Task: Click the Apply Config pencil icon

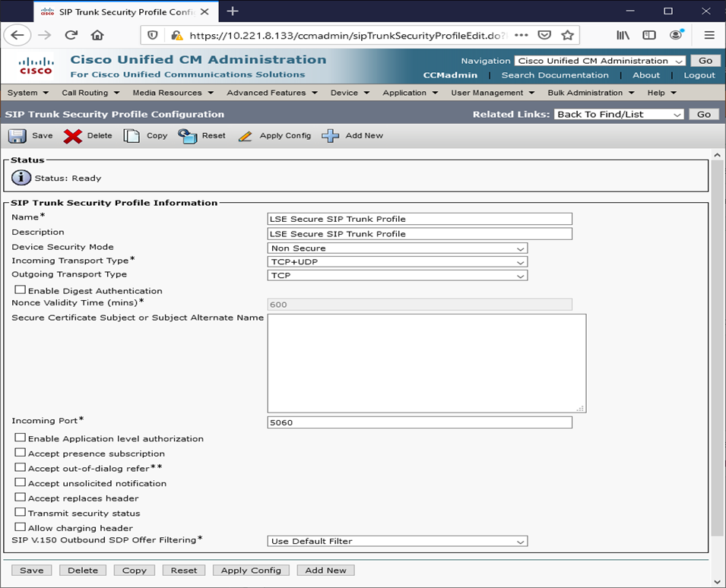Action: [x=245, y=136]
